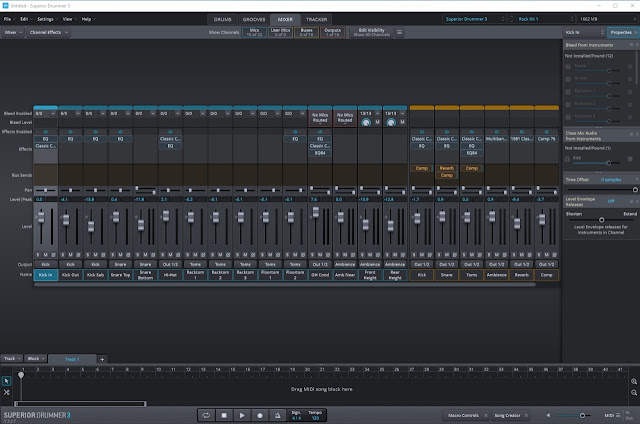Zoom in on the song track timeline
This screenshot has height=424, width=640.
[x=634, y=382]
